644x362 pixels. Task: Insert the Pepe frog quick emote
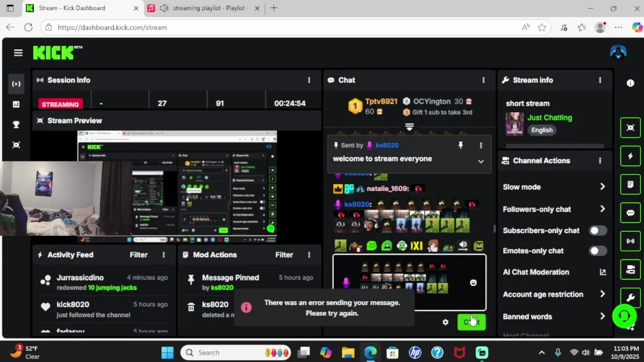coord(448,246)
